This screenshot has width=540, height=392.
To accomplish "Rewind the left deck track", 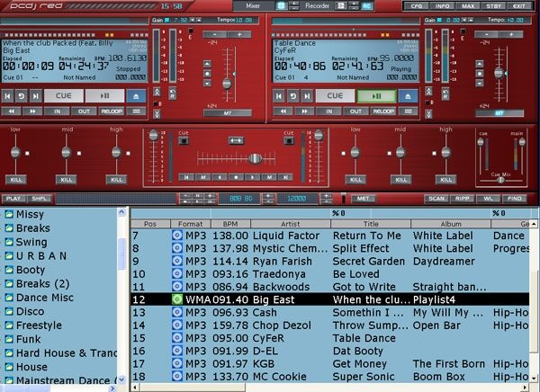I will (x=12, y=111).
